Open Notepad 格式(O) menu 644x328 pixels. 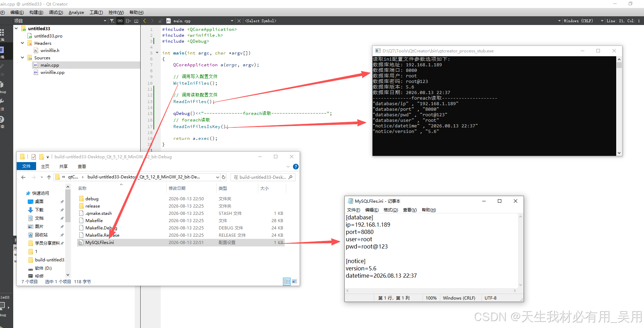tap(391, 210)
